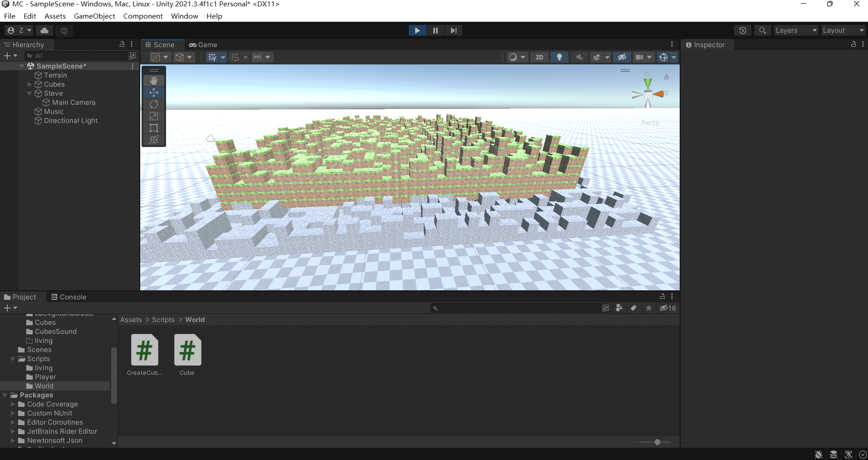868x460 pixels.
Task: Unmute Scene view audio
Action: [x=579, y=57]
